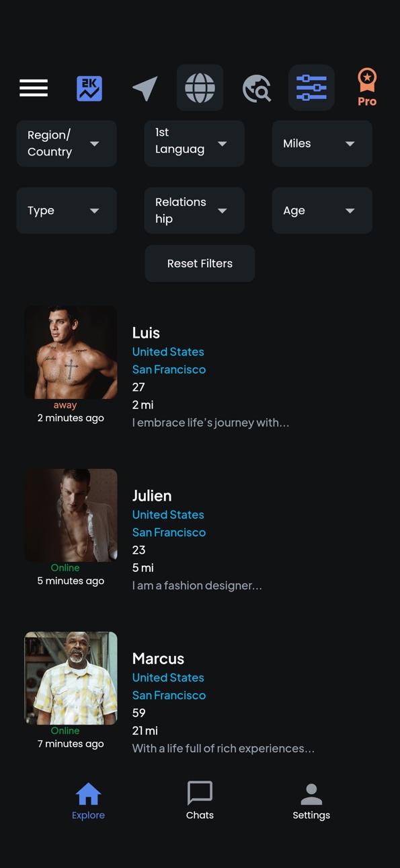400x868 pixels.
Task: Open the globe search icon
Action: click(256, 88)
